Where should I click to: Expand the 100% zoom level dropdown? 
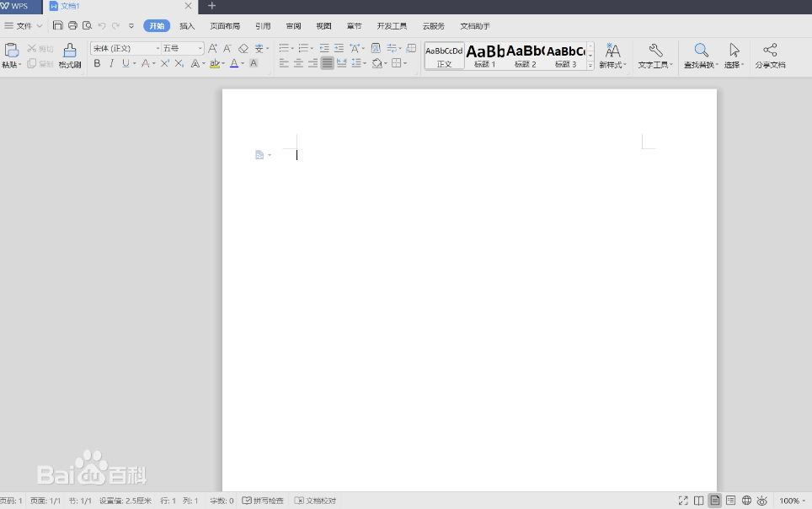pyautogui.click(x=793, y=501)
